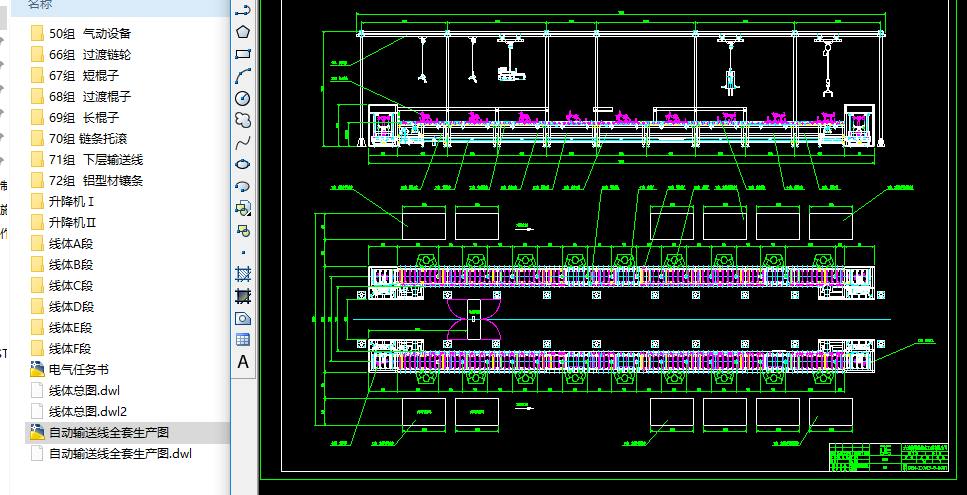This screenshot has width=967, height=495.
Task: Select the Polygon draw tool
Action: coord(243,32)
